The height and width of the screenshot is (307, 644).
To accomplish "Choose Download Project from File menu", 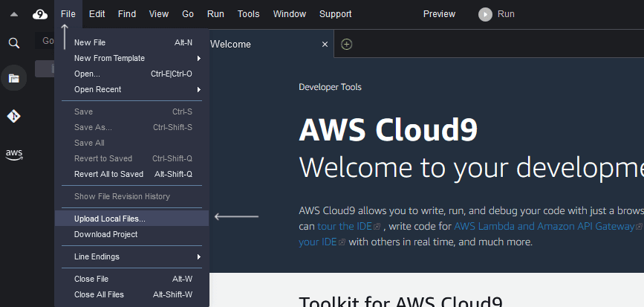I will click(x=131, y=235).
